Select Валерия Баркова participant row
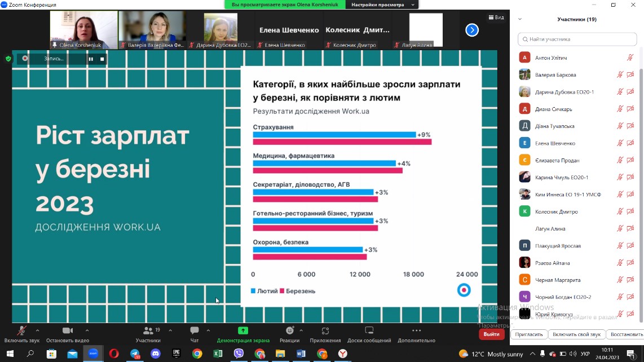Screen dimensions: 644x362 (576, 75)
